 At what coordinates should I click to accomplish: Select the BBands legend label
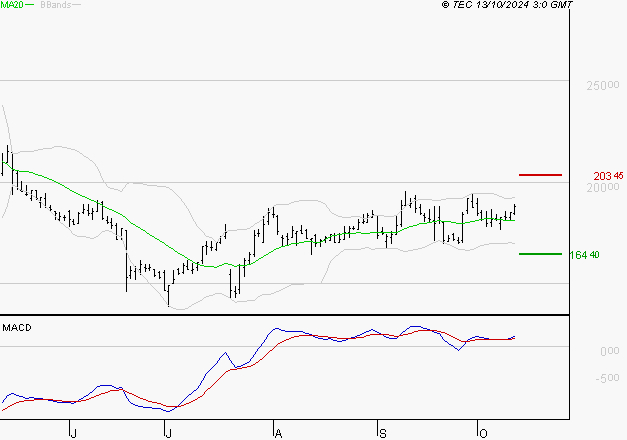click(x=55, y=5)
